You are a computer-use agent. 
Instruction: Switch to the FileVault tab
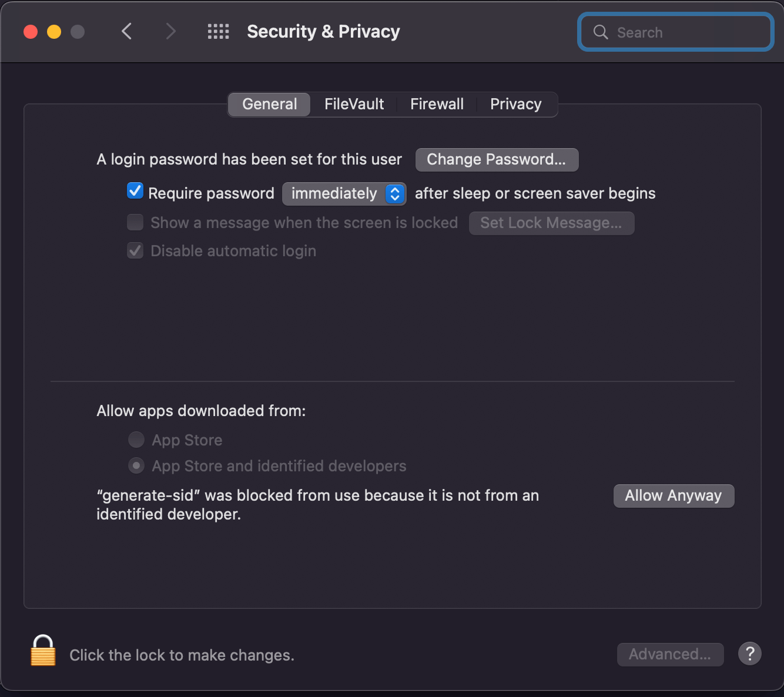[354, 104]
